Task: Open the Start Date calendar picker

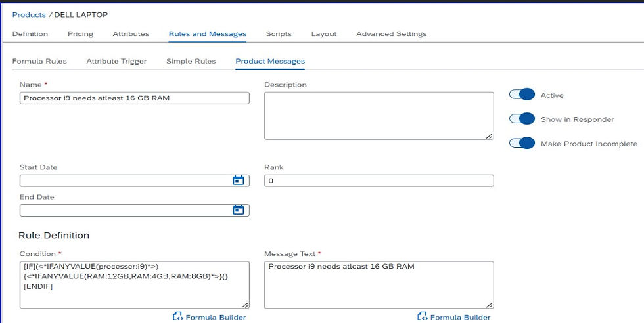Action: tap(239, 181)
